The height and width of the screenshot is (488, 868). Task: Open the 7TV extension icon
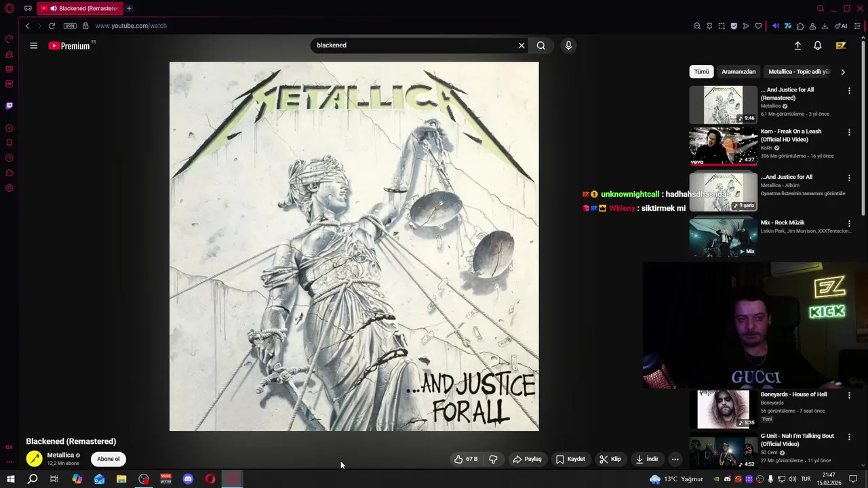[x=788, y=26]
